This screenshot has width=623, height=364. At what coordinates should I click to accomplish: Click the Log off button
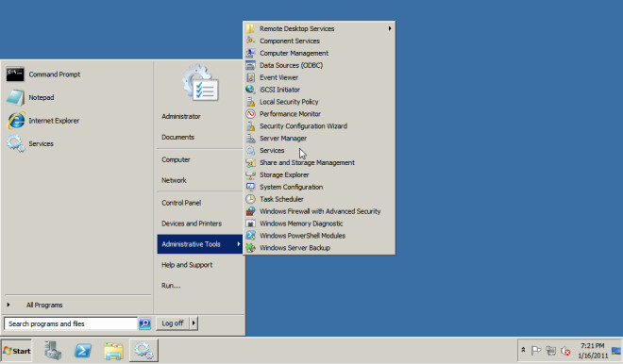pos(173,323)
